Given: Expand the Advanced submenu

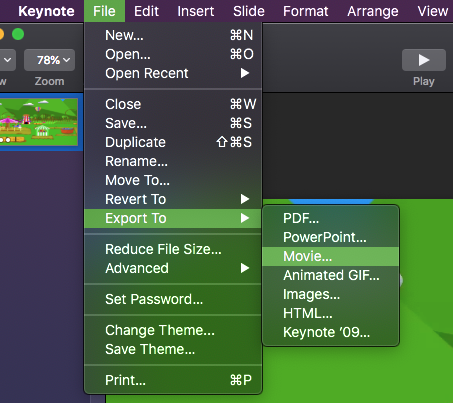Looking at the screenshot, I should (x=173, y=268).
